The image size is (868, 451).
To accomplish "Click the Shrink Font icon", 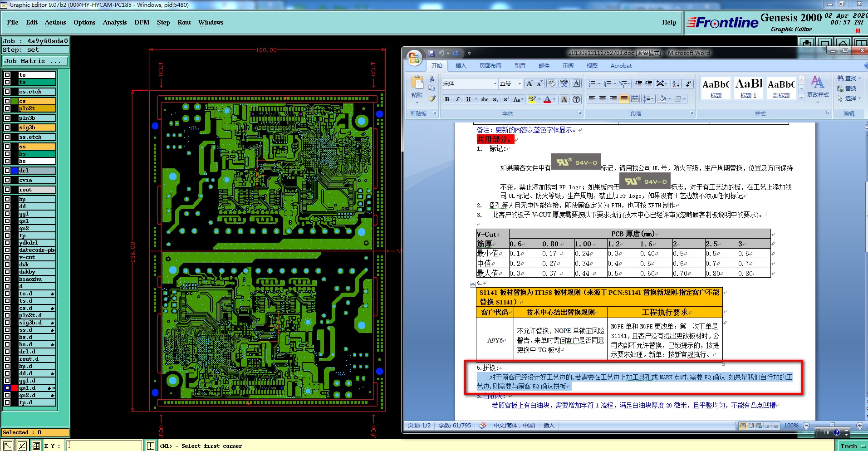I will [x=539, y=83].
